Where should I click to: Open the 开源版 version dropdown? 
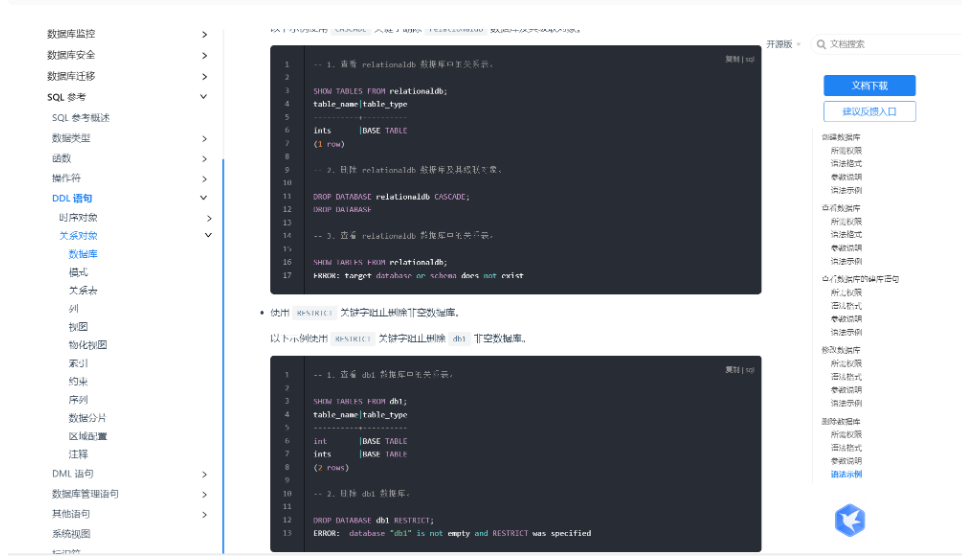[783, 44]
